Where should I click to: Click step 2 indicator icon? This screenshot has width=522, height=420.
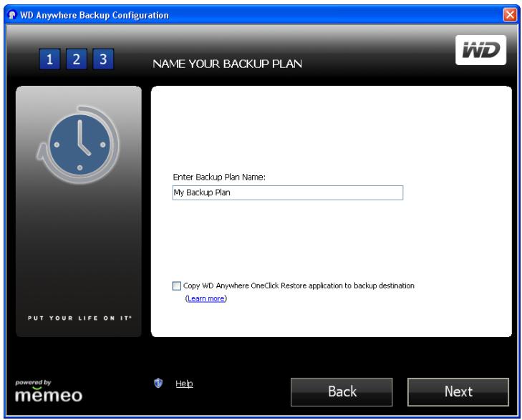pyautogui.click(x=77, y=59)
